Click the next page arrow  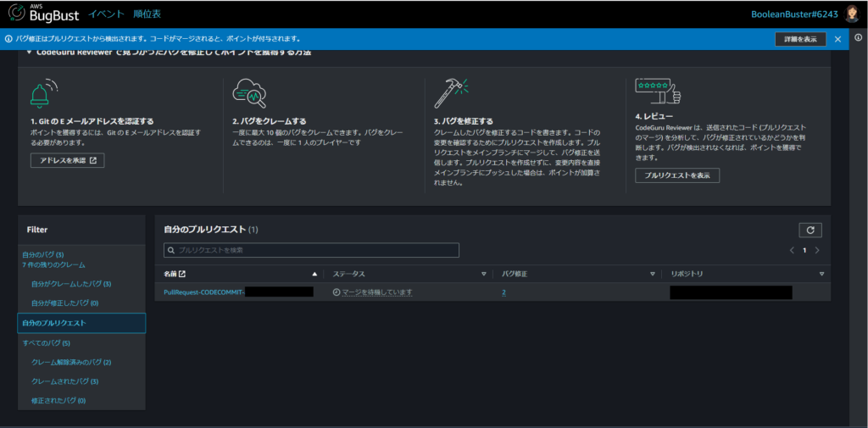tap(817, 250)
